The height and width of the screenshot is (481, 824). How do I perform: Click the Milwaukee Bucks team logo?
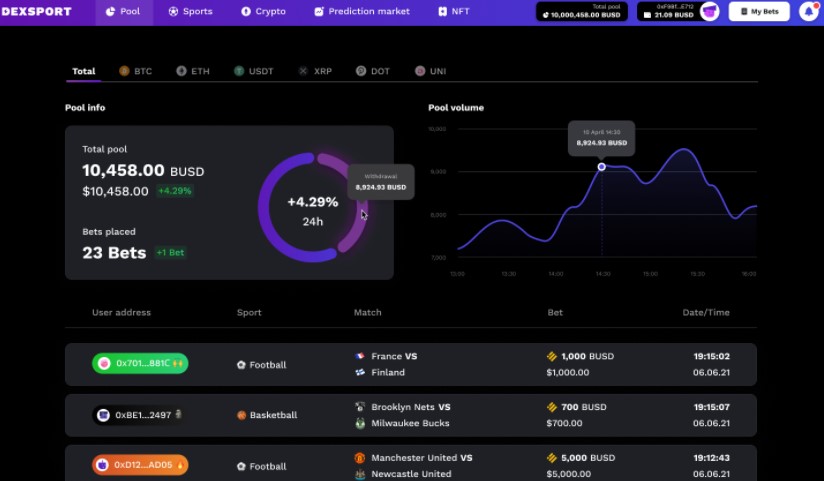[x=360, y=423]
